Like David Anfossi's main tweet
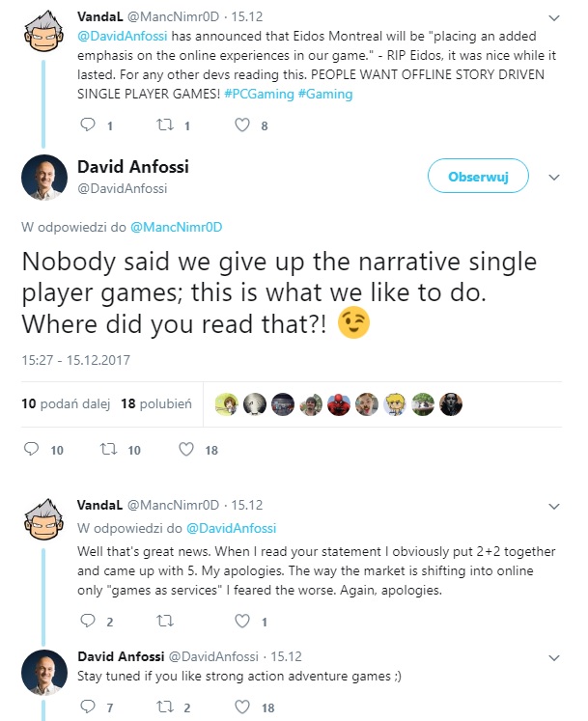The height and width of the screenshot is (721, 588). (x=186, y=450)
